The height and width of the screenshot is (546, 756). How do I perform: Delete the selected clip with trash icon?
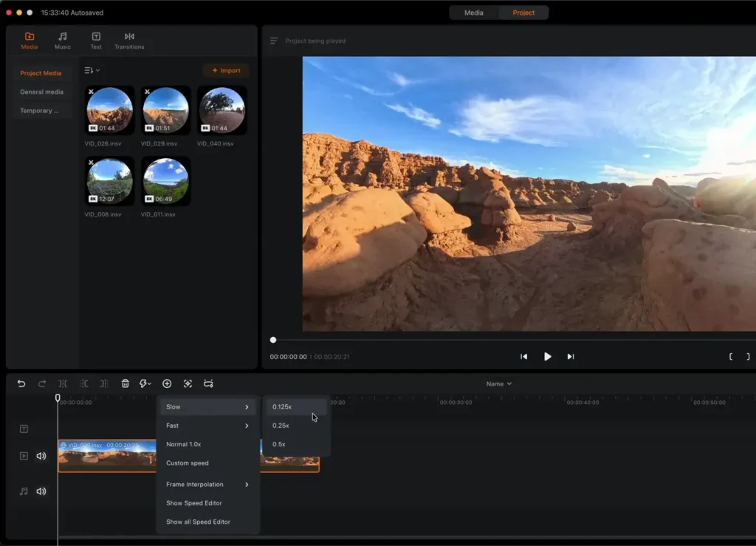(x=126, y=383)
